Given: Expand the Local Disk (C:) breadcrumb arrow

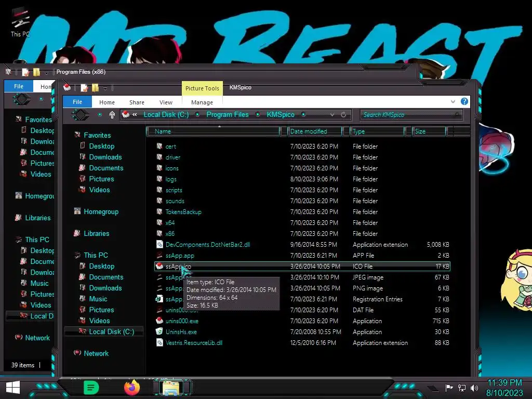Looking at the screenshot, I should [x=197, y=115].
